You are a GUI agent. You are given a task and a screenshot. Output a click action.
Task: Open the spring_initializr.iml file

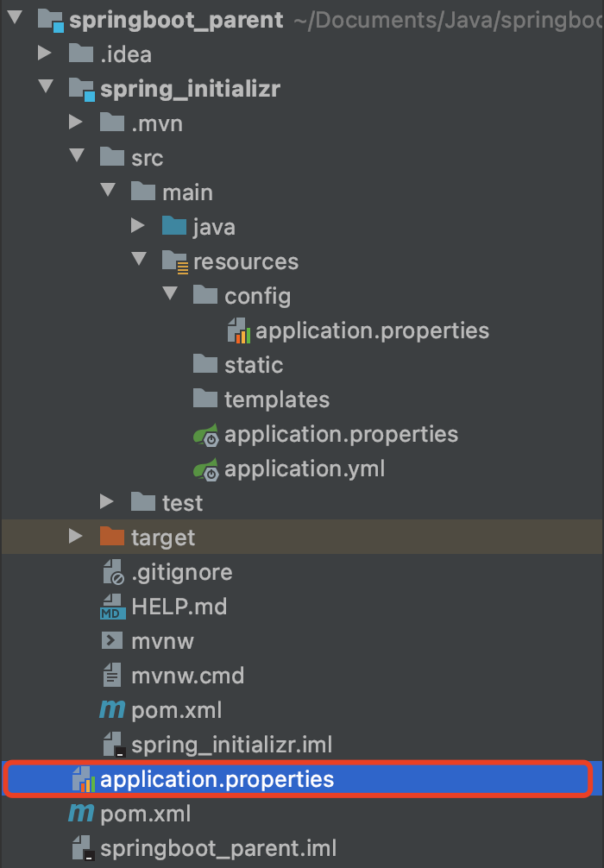(x=231, y=745)
